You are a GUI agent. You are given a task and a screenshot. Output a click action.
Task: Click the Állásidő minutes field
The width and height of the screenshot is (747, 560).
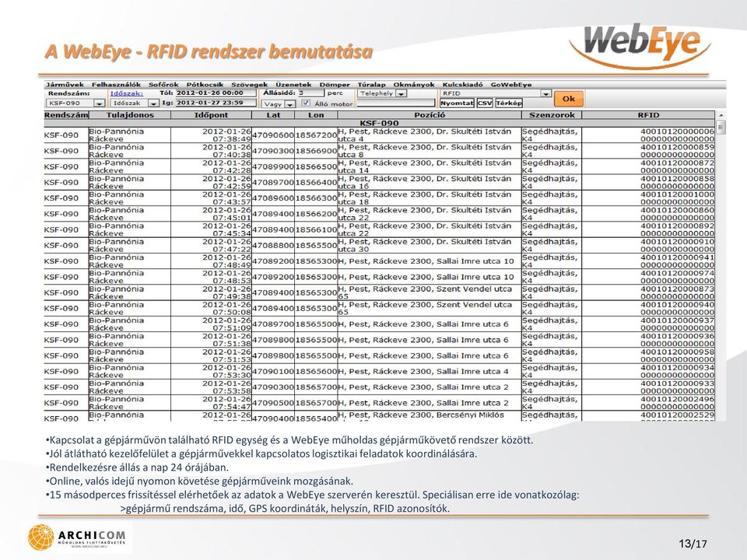pyautogui.click(x=310, y=93)
